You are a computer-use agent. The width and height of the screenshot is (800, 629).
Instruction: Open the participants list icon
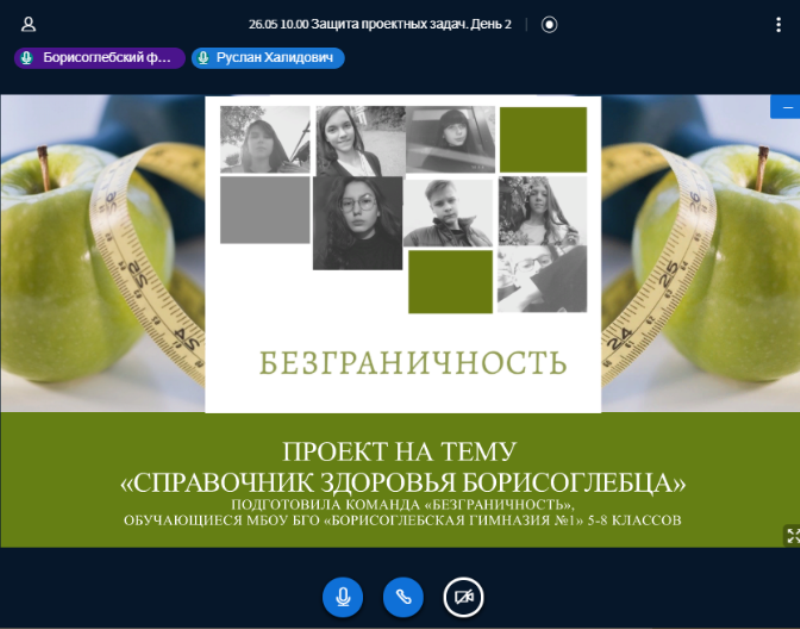click(x=28, y=24)
